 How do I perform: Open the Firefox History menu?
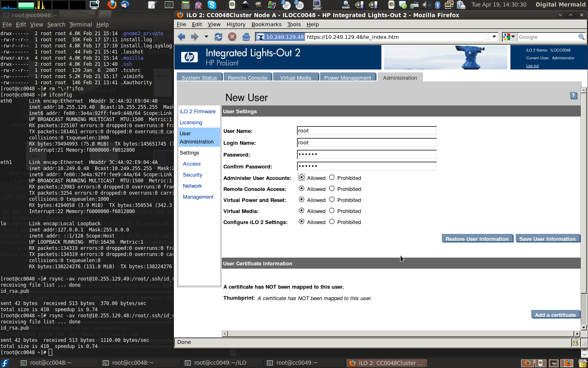236,25
